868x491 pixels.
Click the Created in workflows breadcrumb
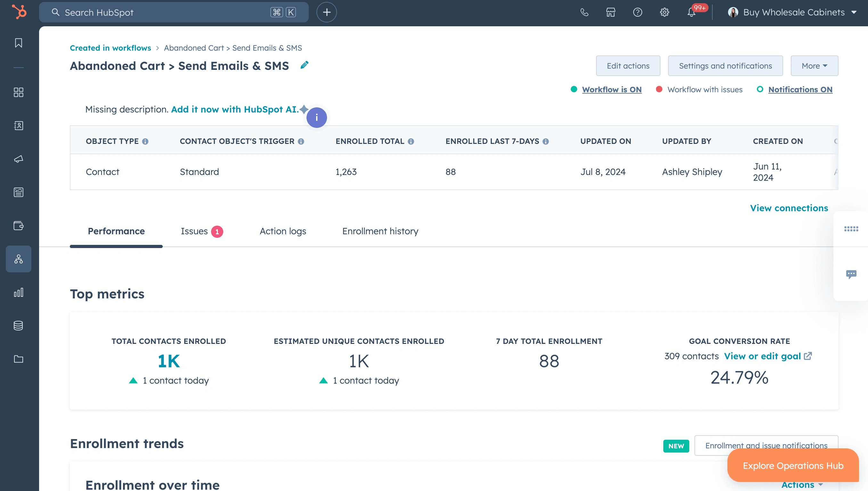coord(110,48)
